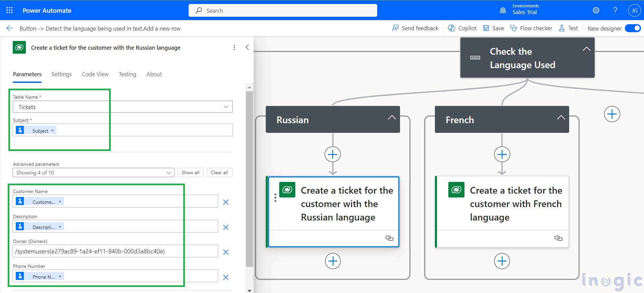
Task: Open the Environments picker icon
Action: click(x=503, y=10)
